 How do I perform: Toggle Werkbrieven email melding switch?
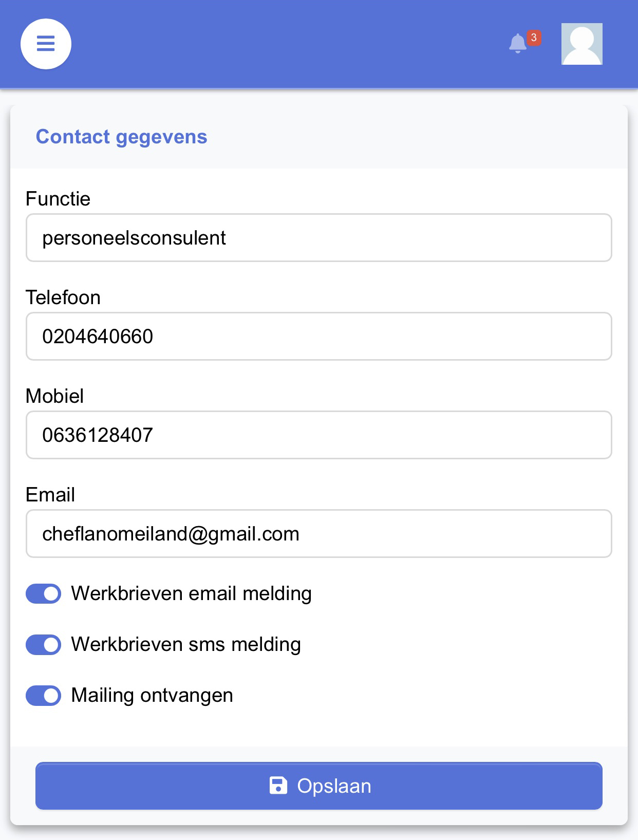pos(44,593)
